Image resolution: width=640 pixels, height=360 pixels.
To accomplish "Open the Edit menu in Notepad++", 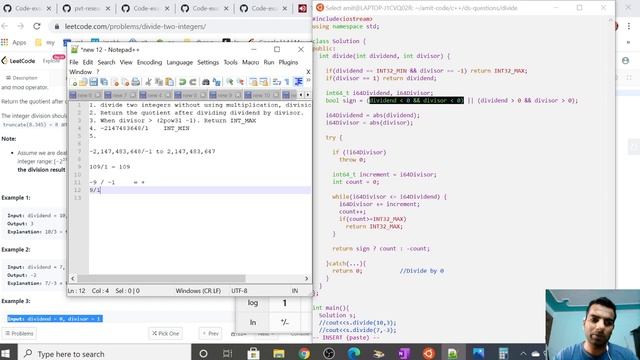I will point(88,62).
